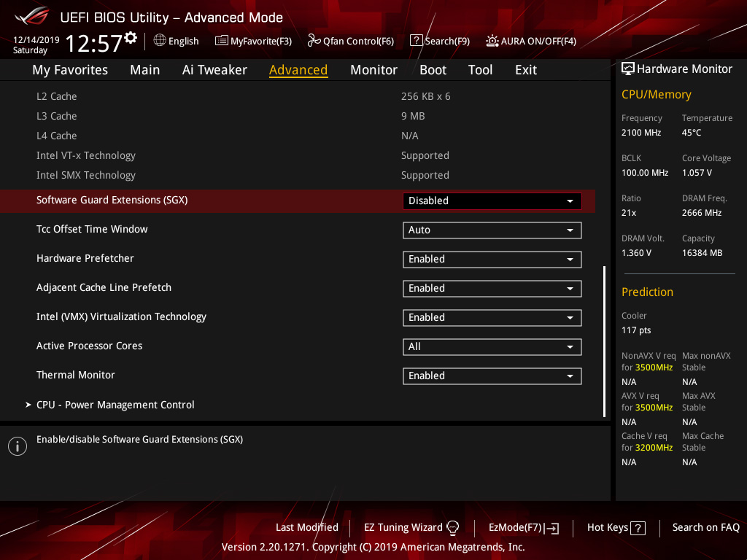Click the MyFavorite list icon

tap(222, 41)
